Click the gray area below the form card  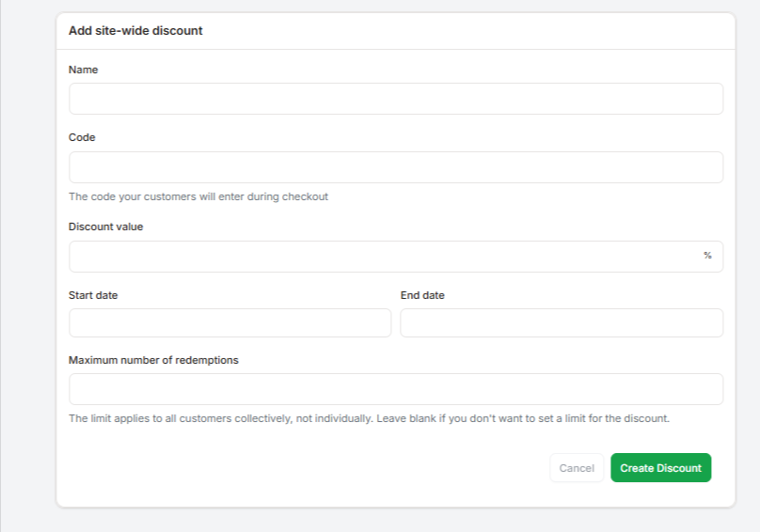click(395, 520)
